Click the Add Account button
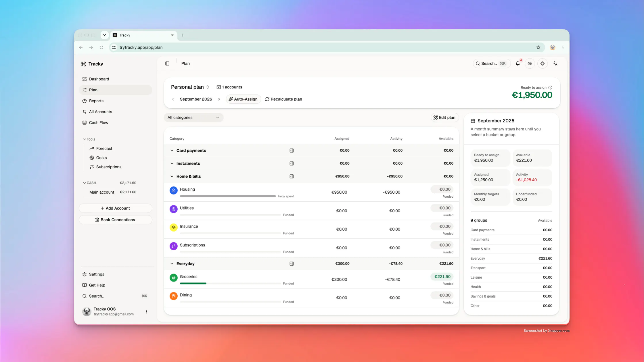Viewport: 644px width, 362px height. click(115, 208)
